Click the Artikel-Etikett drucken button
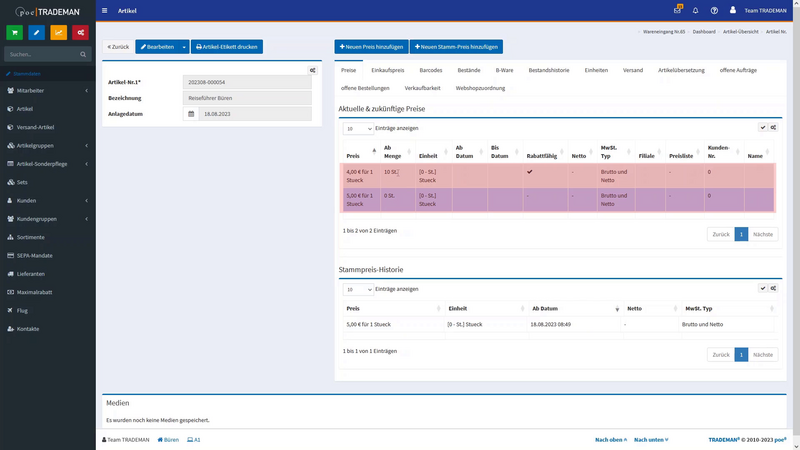The width and height of the screenshot is (800, 450). [227, 47]
